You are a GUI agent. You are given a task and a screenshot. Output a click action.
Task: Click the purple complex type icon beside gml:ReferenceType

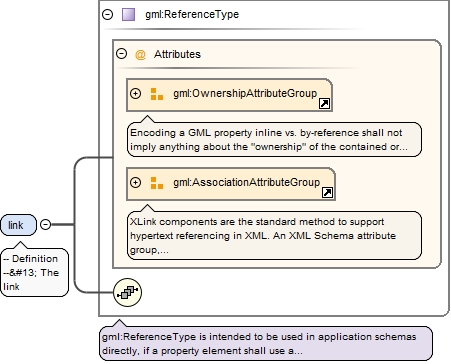[x=128, y=15]
